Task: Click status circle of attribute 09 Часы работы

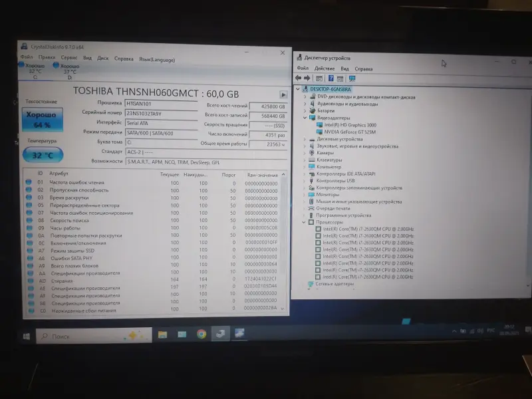Action: (x=29, y=227)
